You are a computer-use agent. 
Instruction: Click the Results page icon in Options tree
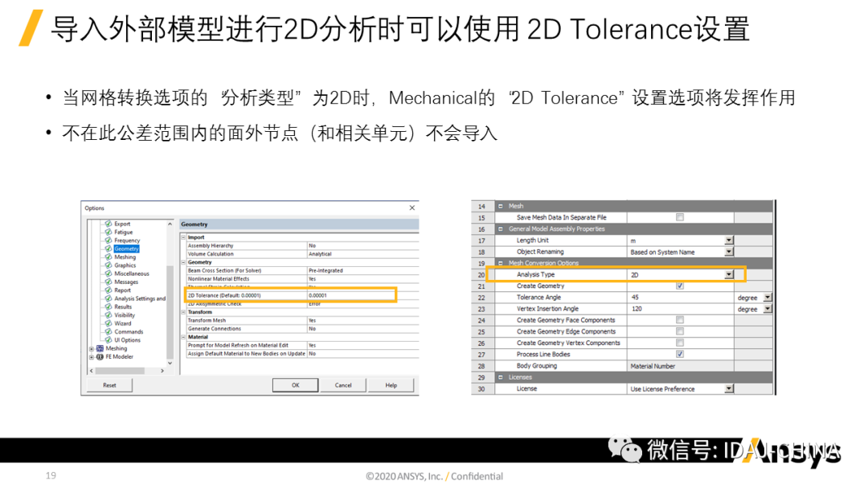point(108,306)
